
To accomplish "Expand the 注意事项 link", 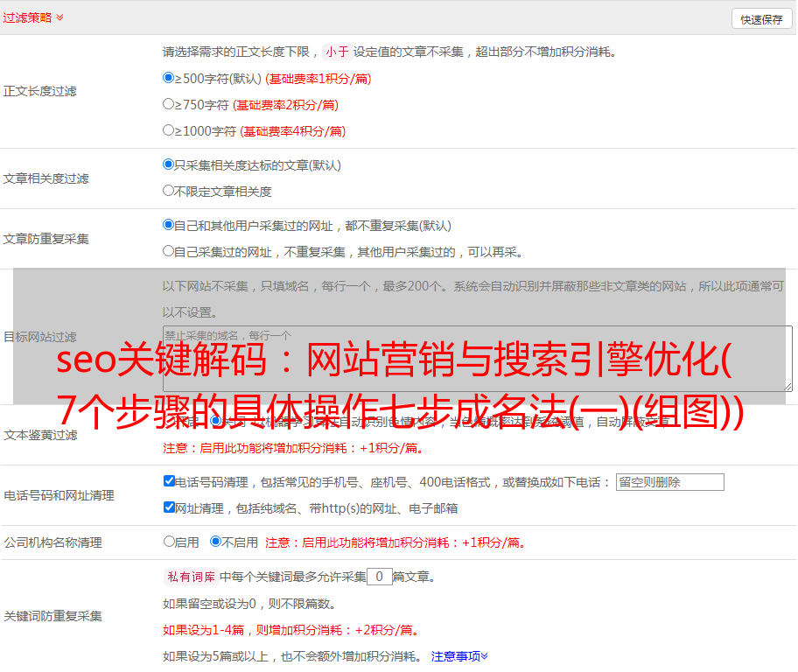I will 459,656.
